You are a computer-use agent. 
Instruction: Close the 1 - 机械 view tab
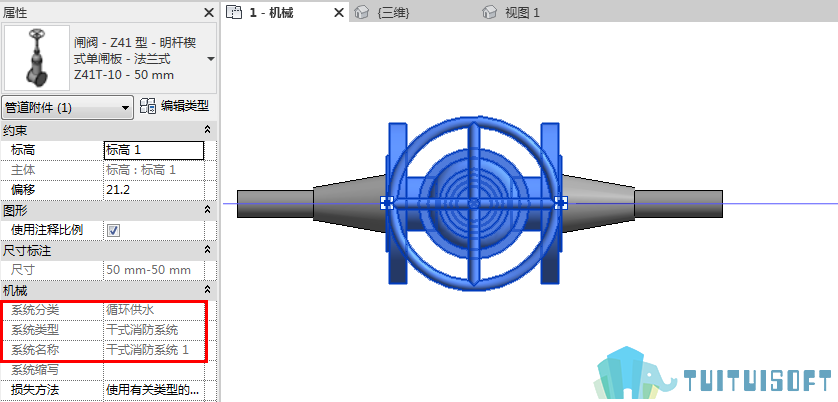pyautogui.click(x=339, y=12)
